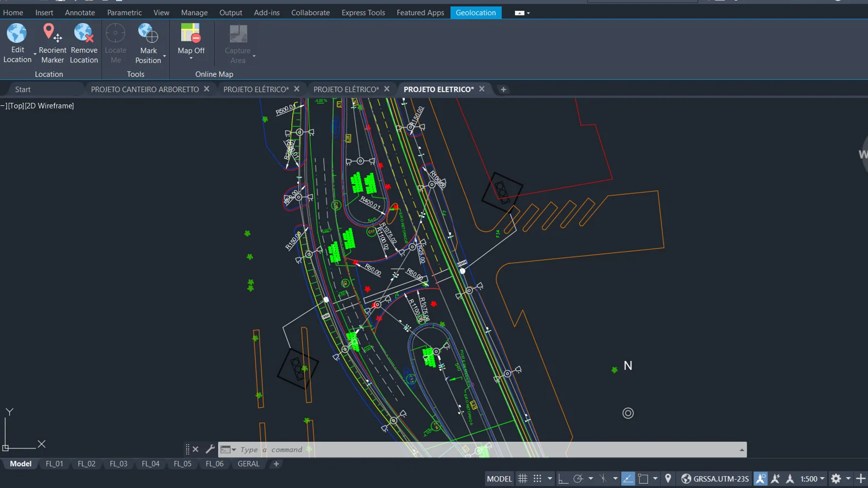Open the workspace switching gear icon
This screenshot has height=488, width=868.
836,478
